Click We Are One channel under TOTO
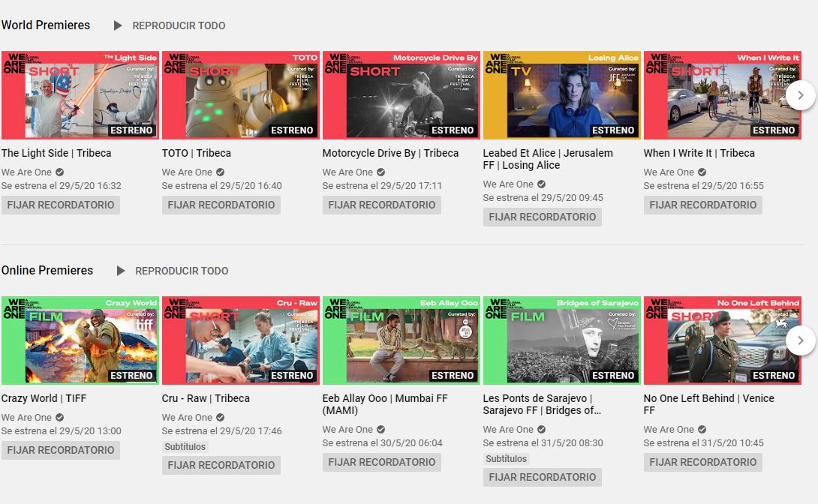This screenshot has width=818, height=504. (x=188, y=172)
